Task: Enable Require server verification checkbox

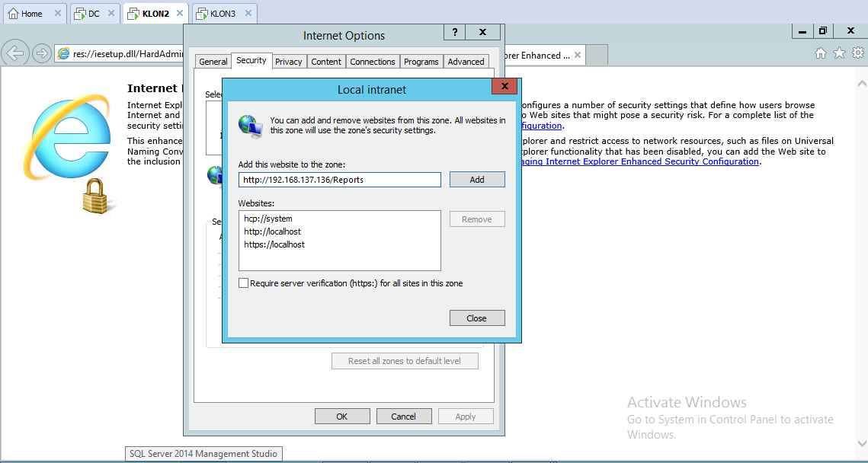Action: (244, 283)
